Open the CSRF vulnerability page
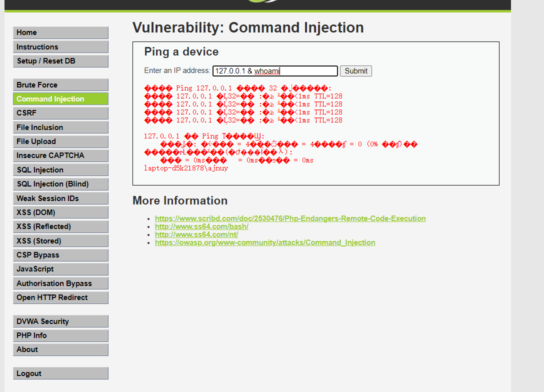The width and height of the screenshot is (544, 392). click(60, 113)
